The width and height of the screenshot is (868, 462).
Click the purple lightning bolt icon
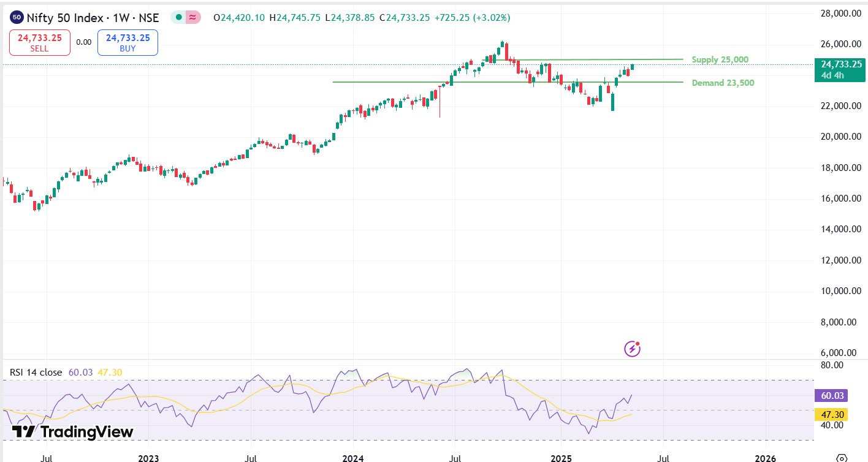(x=632, y=349)
